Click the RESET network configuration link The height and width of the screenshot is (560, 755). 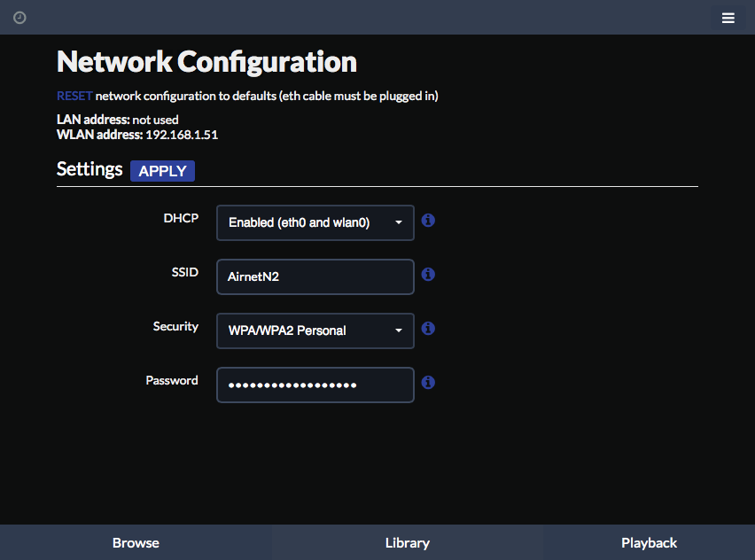pos(74,96)
